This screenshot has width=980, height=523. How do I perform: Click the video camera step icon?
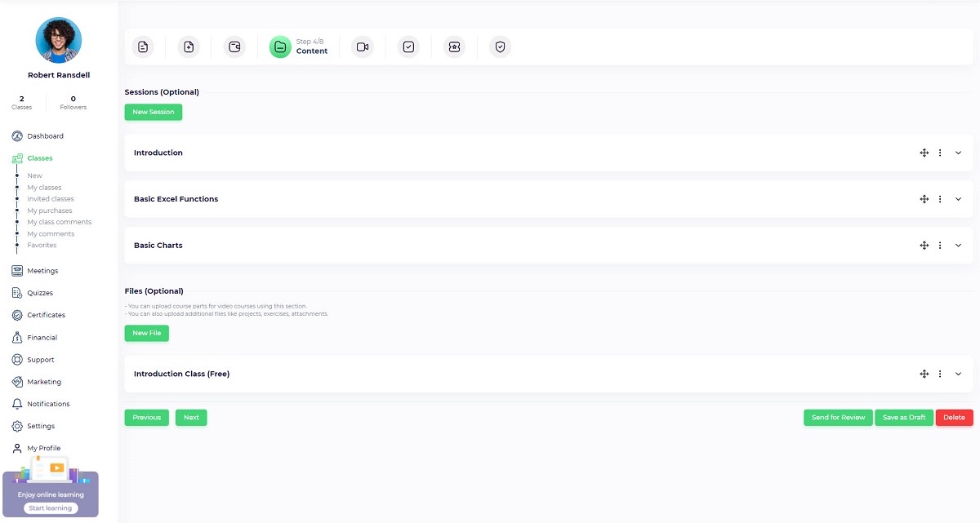[363, 47]
